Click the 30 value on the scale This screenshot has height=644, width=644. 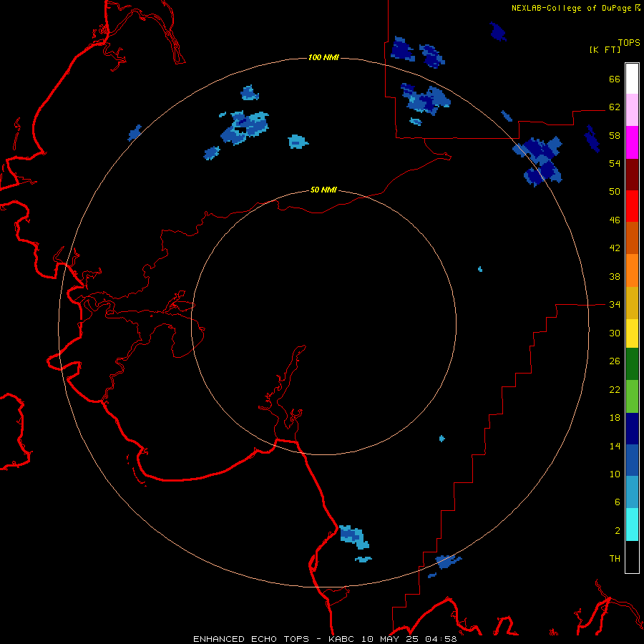tap(615, 333)
